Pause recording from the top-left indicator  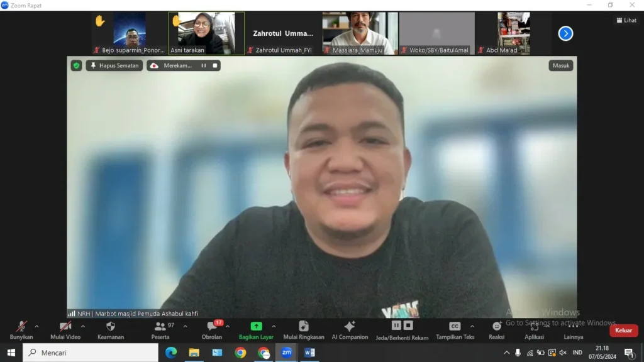click(203, 65)
